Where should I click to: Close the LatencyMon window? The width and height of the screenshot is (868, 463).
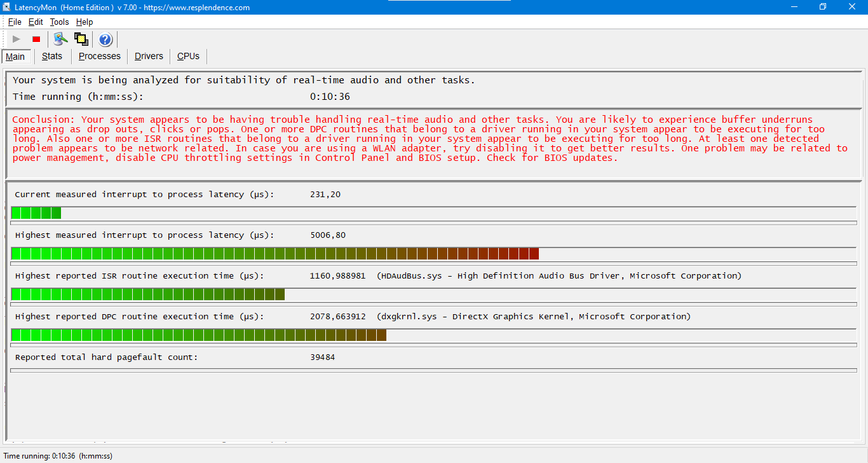[852, 7]
